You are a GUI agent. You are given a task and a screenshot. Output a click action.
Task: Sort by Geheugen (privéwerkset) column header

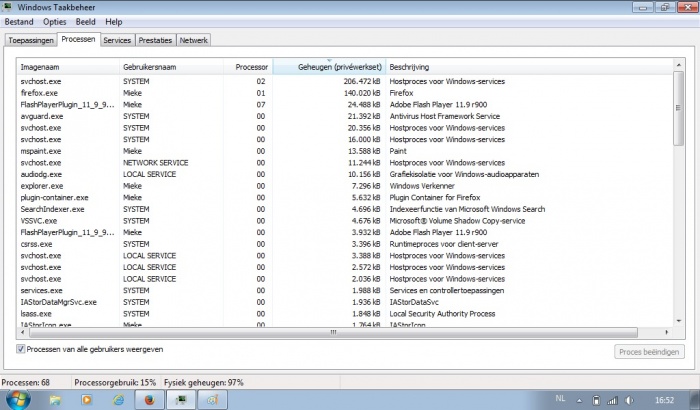329,67
